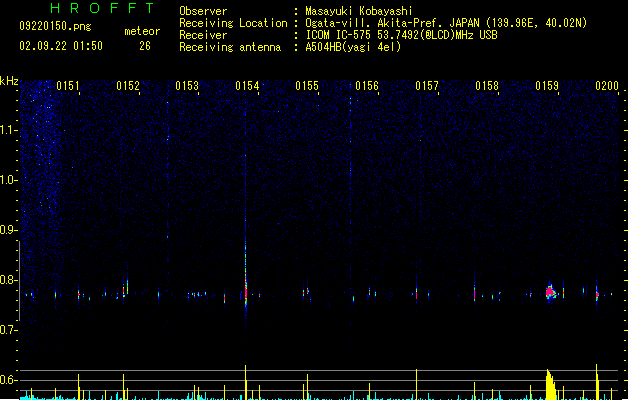Click the 0.8 kHz axis label

(8, 280)
